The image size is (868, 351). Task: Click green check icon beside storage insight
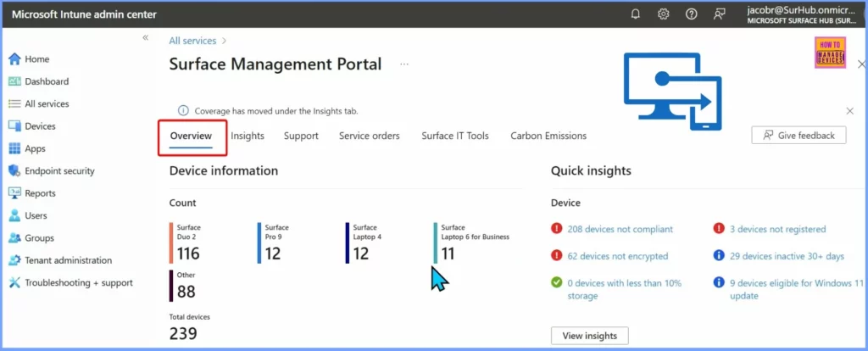(x=557, y=283)
